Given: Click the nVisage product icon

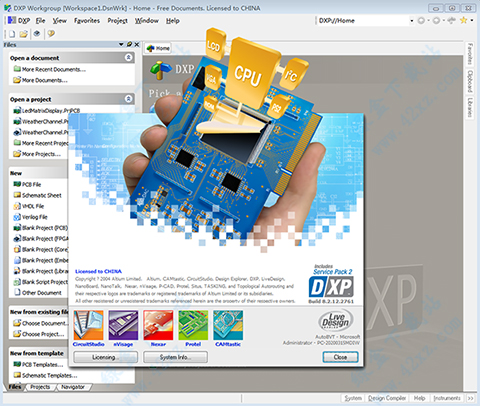Looking at the screenshot, I should (123, 325).
